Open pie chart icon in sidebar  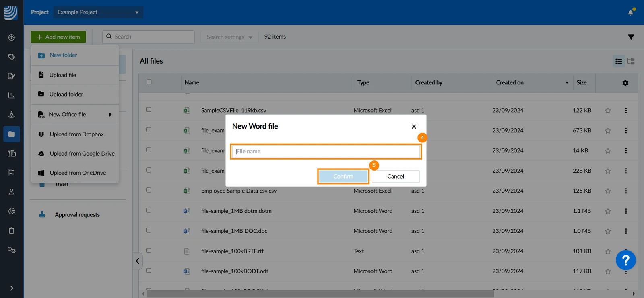[12, 211]
